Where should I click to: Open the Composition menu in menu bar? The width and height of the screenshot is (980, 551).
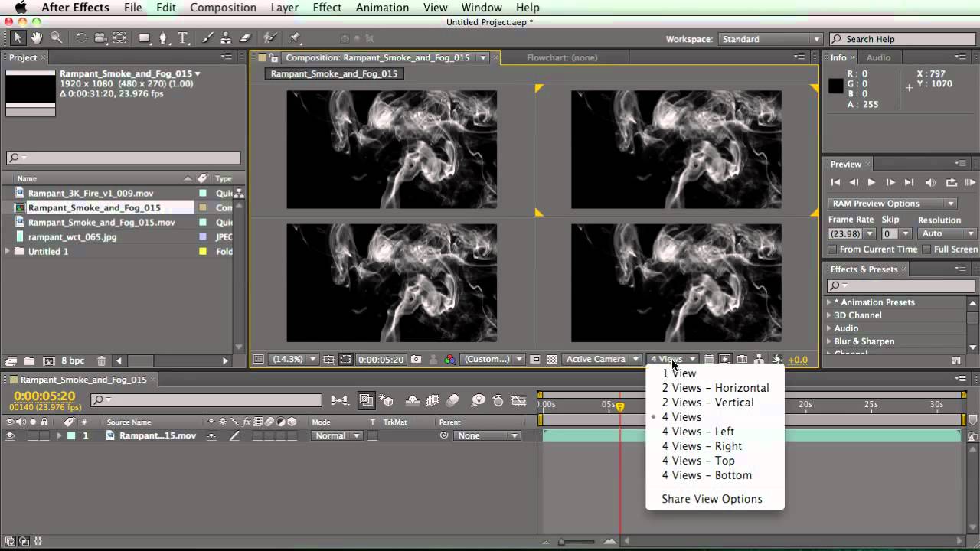pos(223,8)
